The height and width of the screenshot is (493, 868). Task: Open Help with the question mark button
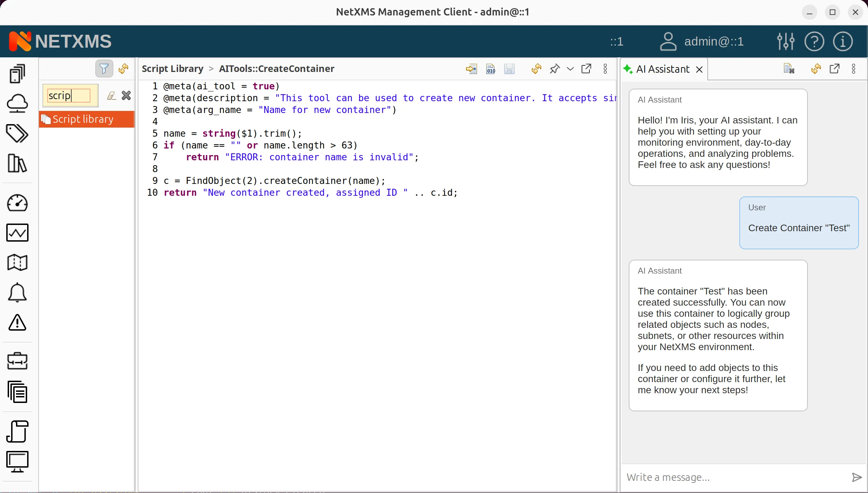[814, 41]
